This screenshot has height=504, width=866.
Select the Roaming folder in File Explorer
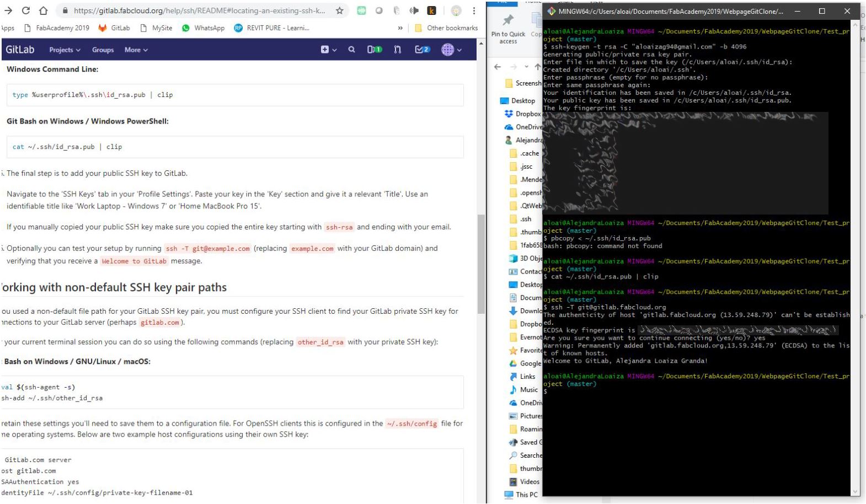click(526, 429)
